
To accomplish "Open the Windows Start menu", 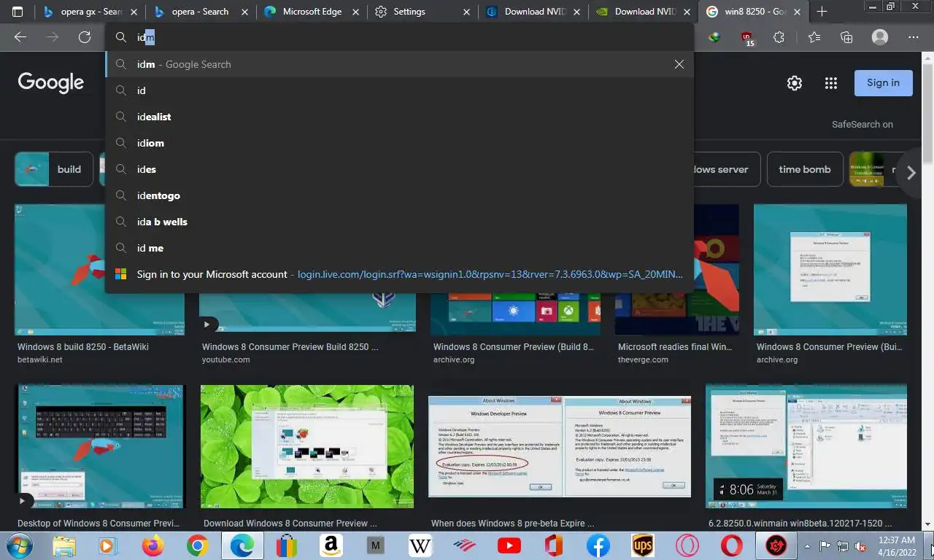I will [18, 545].
